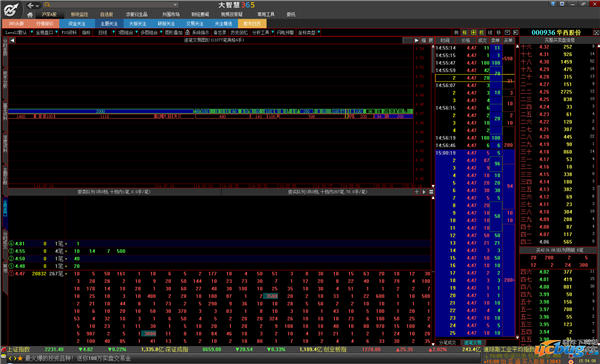Toggle the yellow grid-layout toolbar button
This screenshot has width=600, height=364.
(x=473, y=33)
